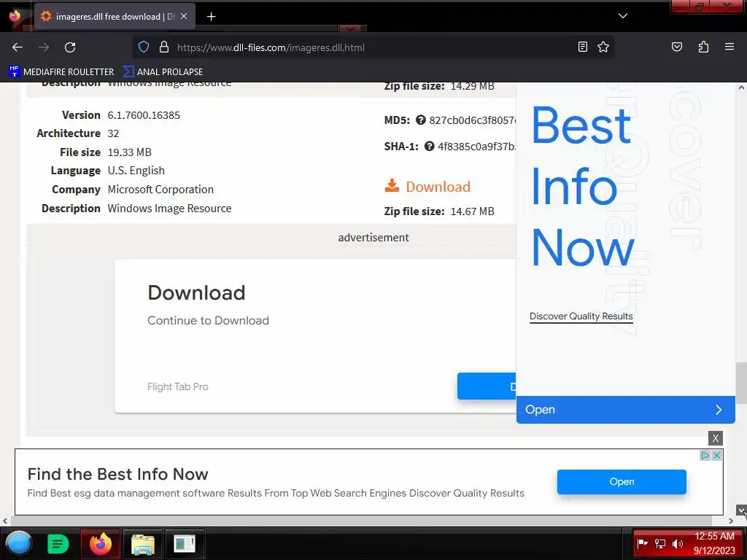Open File Explorer from the taskbar

tap(143, 543)
